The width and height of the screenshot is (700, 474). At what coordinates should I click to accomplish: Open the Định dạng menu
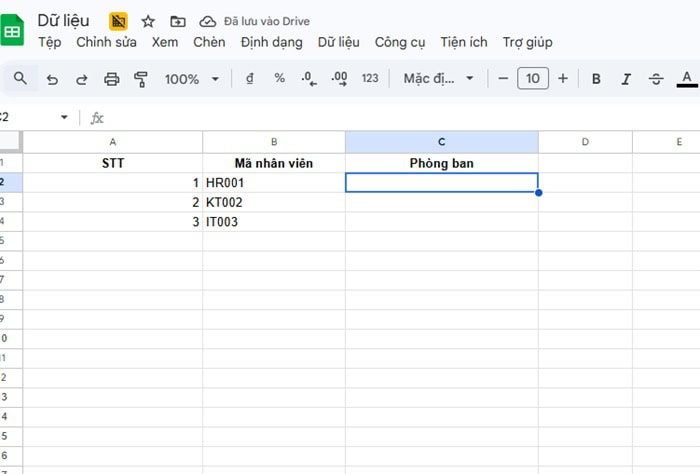click(x=271, y=42)
